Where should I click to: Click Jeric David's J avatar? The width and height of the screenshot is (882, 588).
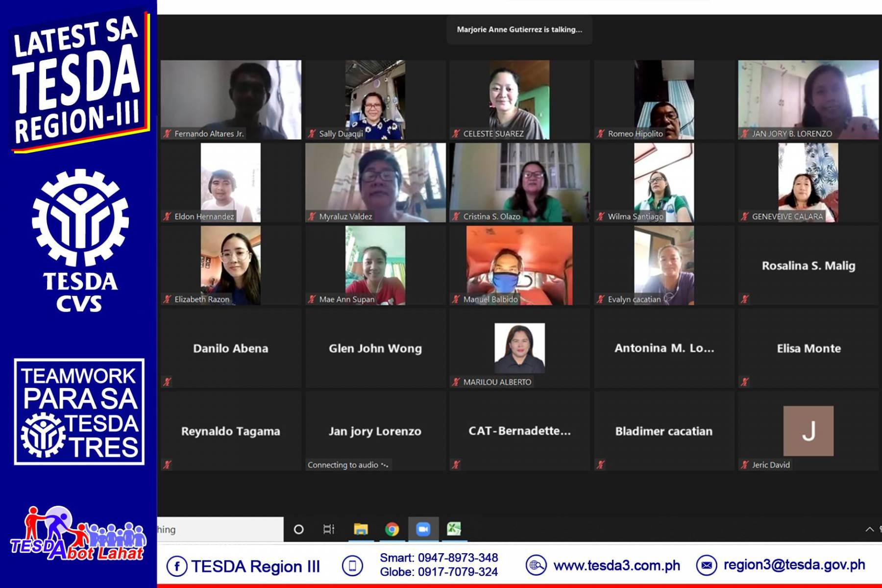click(x=808, y=431)
